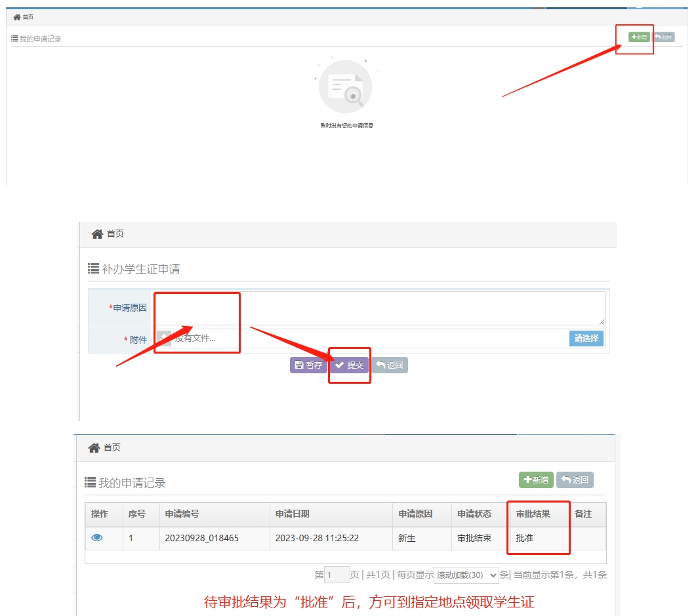Click the page number input box
This screenshot has height=616, width=698.
337,575
